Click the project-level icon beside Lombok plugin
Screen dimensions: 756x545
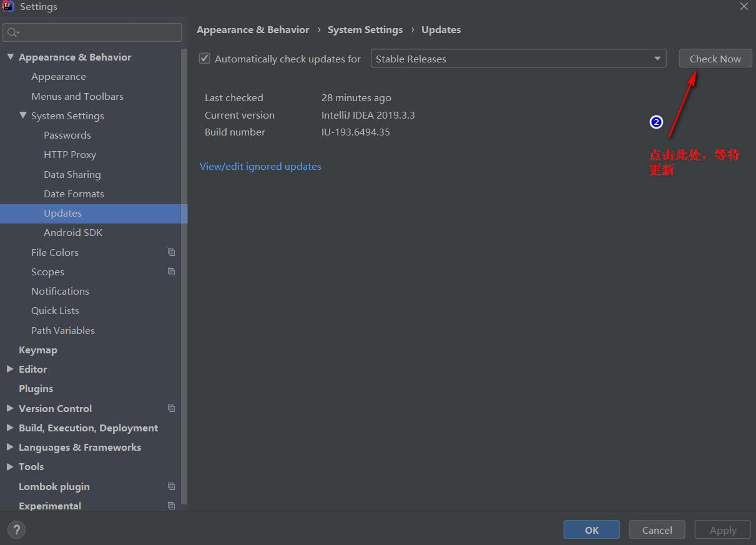(x=171, y=486)
